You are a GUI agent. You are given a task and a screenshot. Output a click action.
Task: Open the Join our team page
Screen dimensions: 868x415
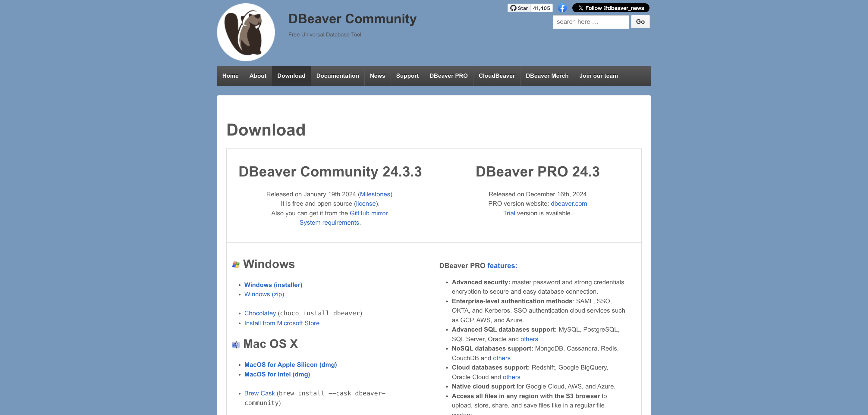pos(598,76)
